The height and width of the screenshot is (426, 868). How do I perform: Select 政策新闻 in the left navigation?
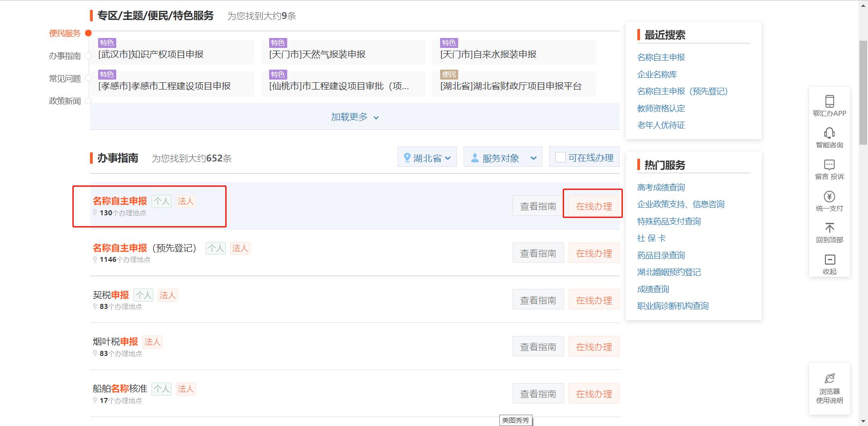pos(66,101)
